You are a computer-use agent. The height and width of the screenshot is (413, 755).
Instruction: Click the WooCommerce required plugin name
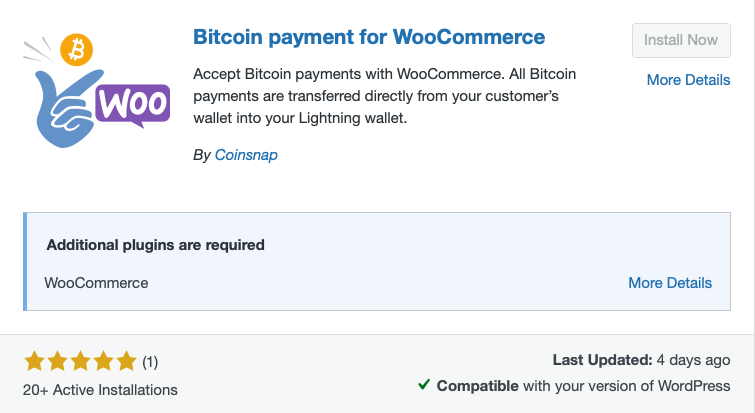tap(97, 283)
